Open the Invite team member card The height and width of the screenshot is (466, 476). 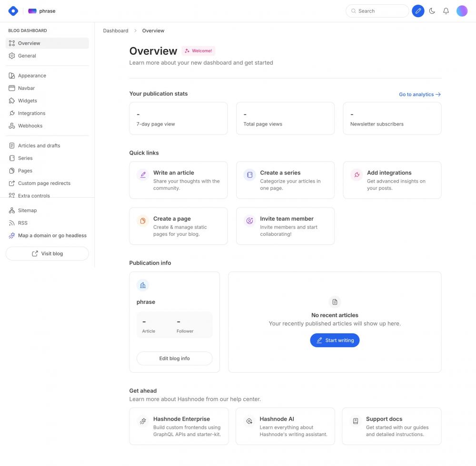tap(285, 226)
